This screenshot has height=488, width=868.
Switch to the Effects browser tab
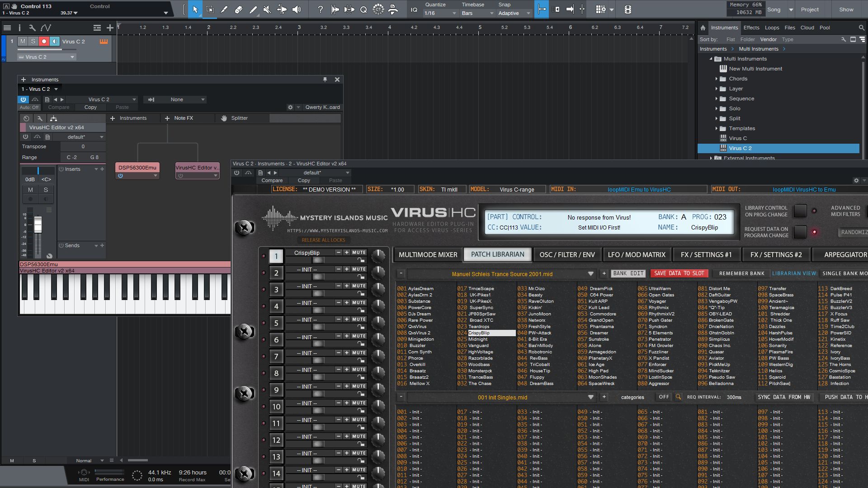(751, 28)
